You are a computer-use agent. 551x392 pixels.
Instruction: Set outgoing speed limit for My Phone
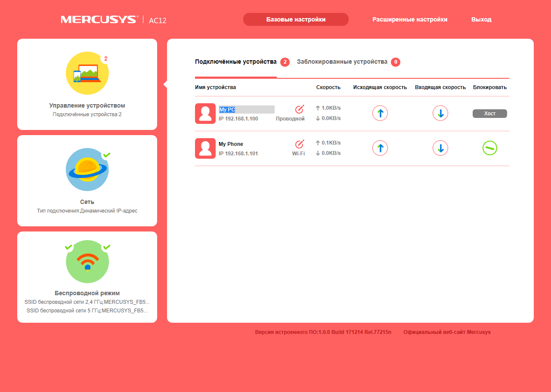pyautogui.click(x=380, y=148)
